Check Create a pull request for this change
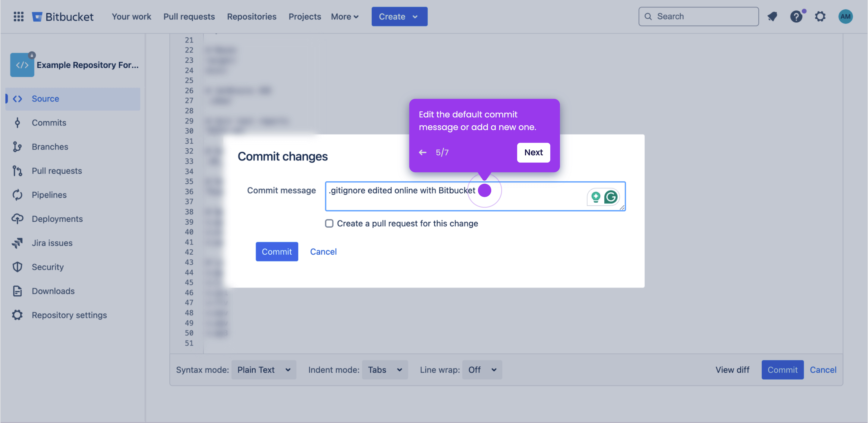Screen dimensions: 868x423 [x=329, y=223]
